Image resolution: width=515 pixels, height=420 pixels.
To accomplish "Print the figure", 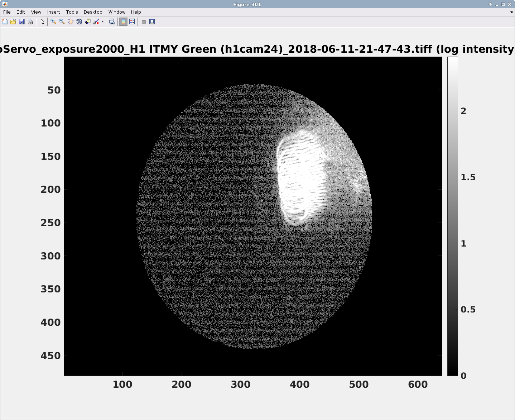I will (x=30, y=22).
